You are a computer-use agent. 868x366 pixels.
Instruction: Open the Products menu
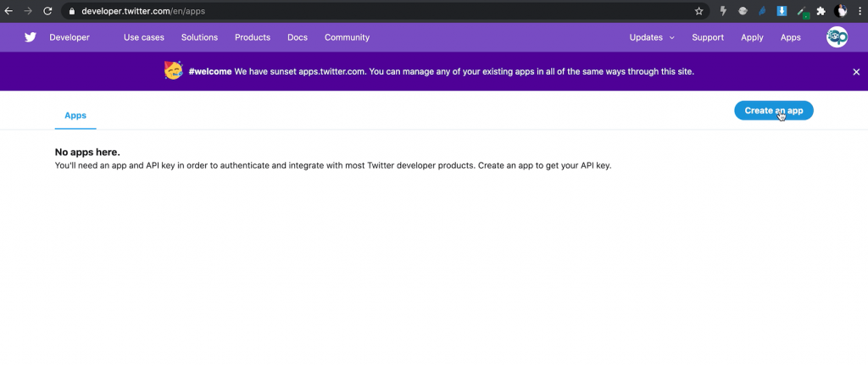[253, 37]
